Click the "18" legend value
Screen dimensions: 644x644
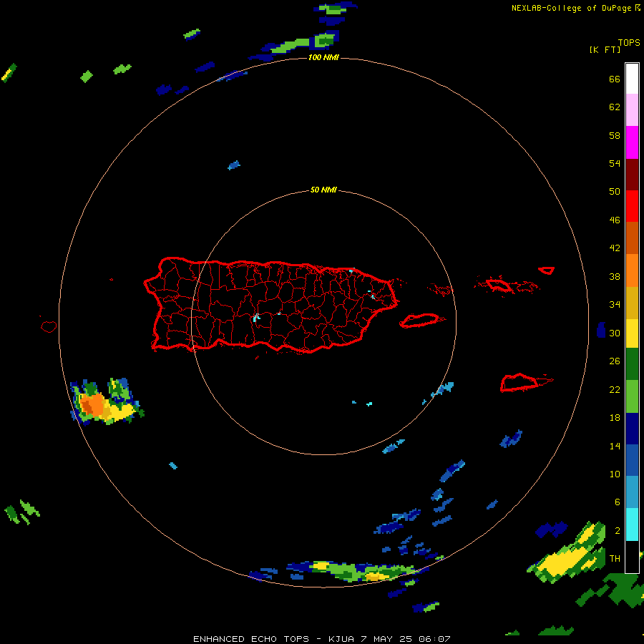(x=615, y=418)
